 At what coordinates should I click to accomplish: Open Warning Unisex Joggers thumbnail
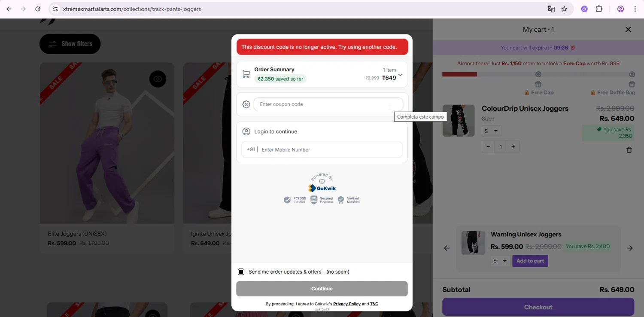pyautogui.click(x=473, y=243)
